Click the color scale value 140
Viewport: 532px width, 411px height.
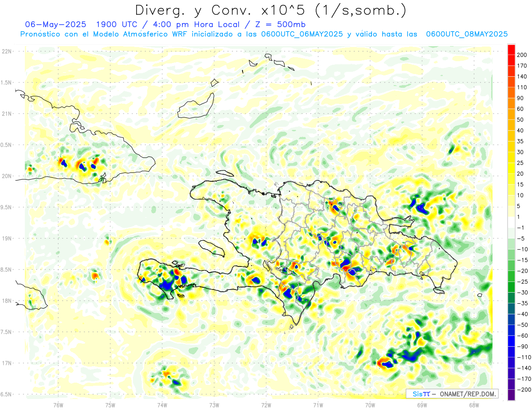pyautogui.click(x=523, y=76)
